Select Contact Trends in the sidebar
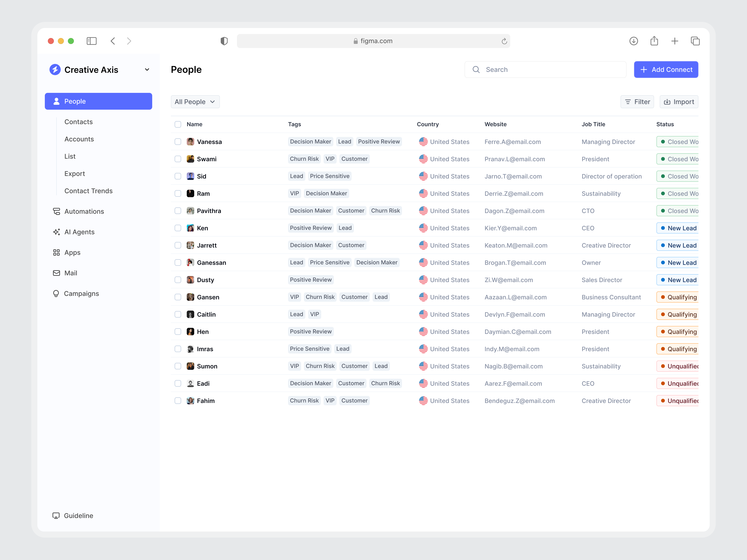The width and height of the screenshot is (747, 560). 88,191
